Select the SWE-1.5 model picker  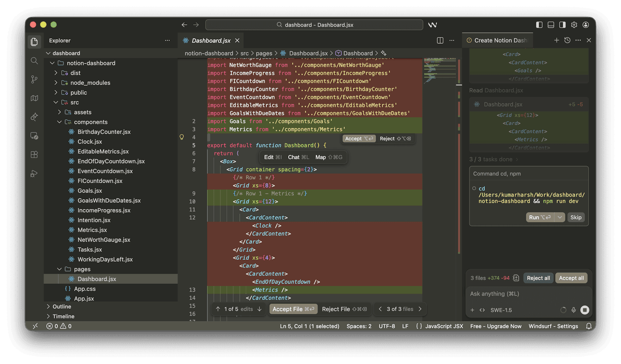pyautogui.click(x=501, y=310)
